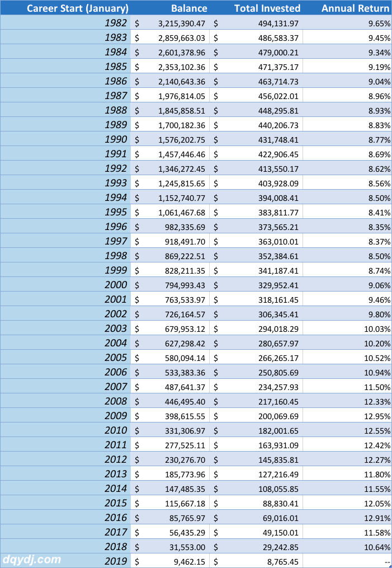Click balance value 1,061,467.68
392x568 pixels.
point(170,212)
